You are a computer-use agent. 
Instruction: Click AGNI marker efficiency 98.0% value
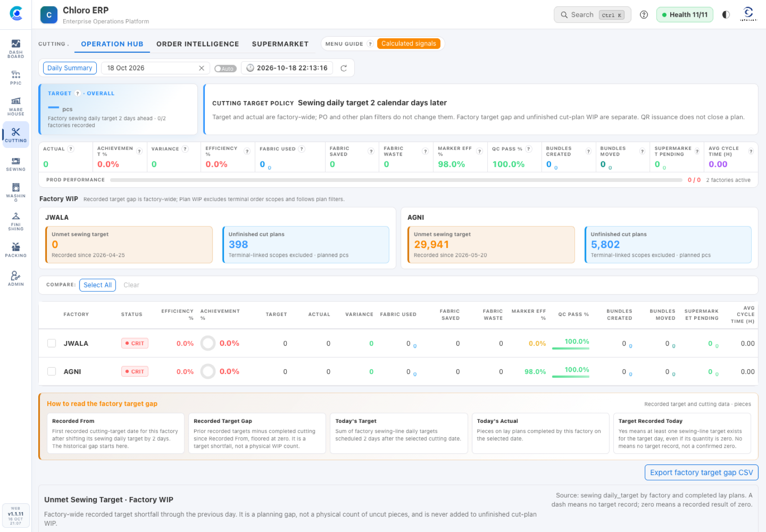(535, 372)
